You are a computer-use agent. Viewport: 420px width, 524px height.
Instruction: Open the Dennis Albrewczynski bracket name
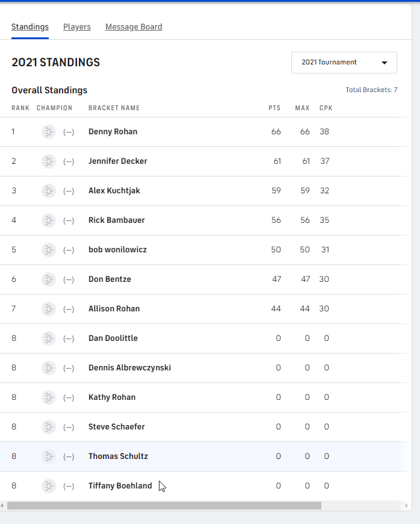tap(129, 368)
